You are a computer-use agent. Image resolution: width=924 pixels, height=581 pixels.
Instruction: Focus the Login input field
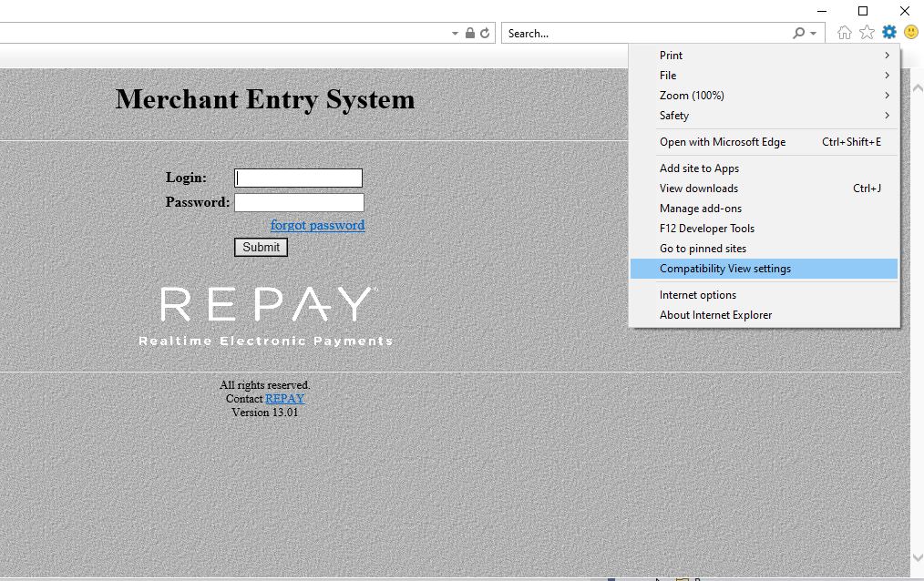298,178
